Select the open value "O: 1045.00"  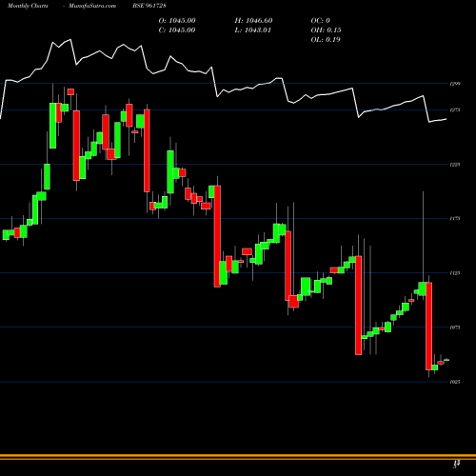point(177,21)
